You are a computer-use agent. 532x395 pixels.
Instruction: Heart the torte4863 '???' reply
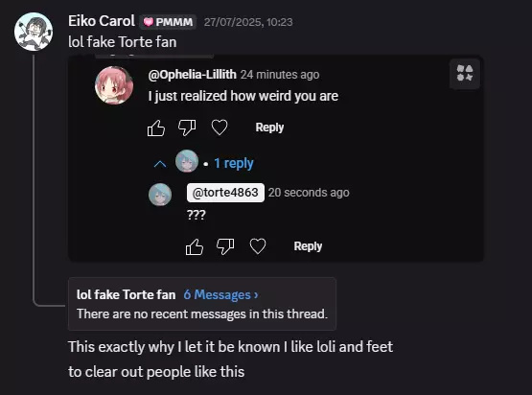258,246
